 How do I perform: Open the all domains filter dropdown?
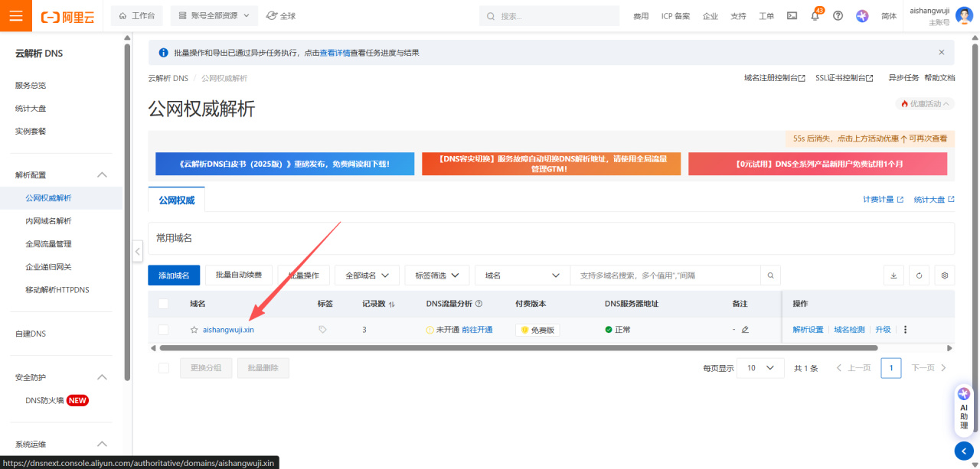[367, 275]
